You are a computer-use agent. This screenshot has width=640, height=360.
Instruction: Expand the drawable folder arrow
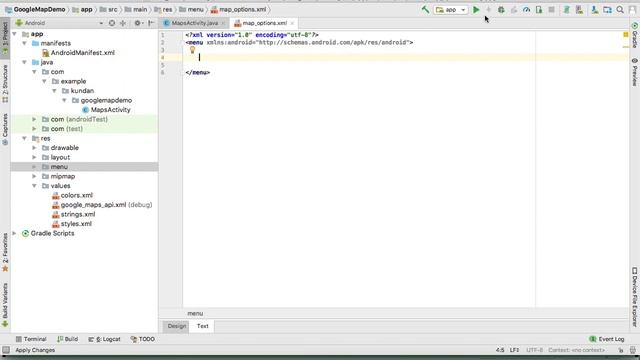coord(34,148)
